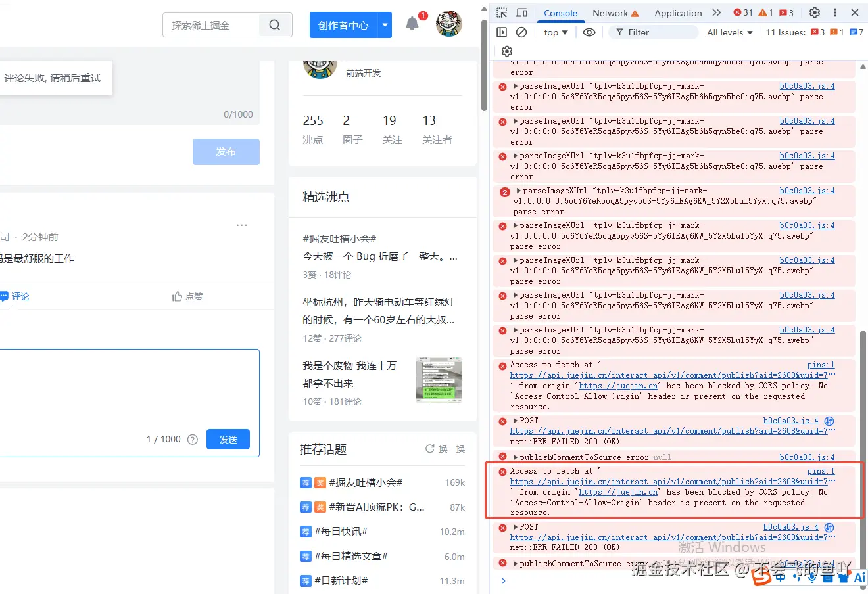Screen dimensions: 868x594
Task: Toggle the console sidebar panel icon
Action: (502, 32)
